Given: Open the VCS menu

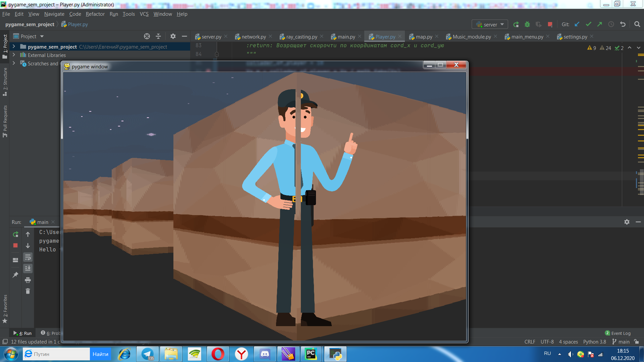Looking at the screenshot, I should click(144, 14).
